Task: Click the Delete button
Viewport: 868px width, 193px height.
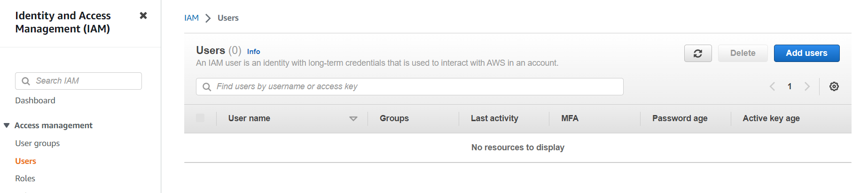Action: click(743, 54)
